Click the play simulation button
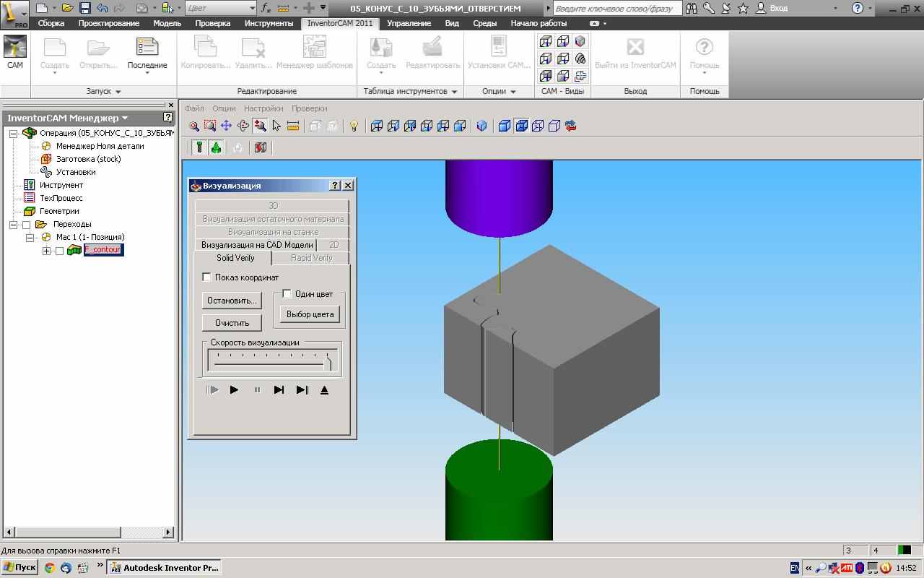This screenshot has width=924, height=578. pyautogui.click(x=234, y=390)
